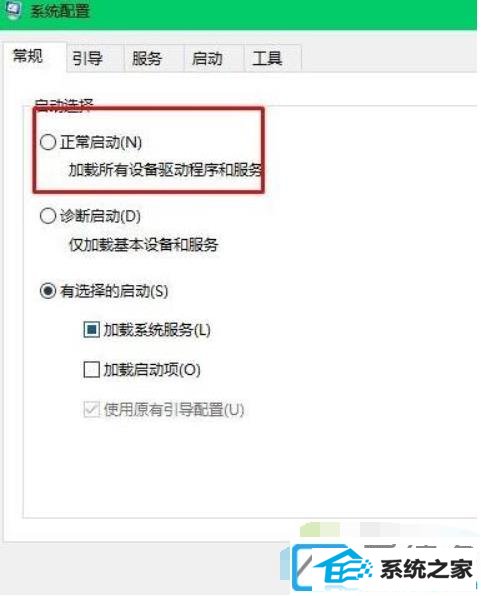Image resolution: width=481 pixels, height=596 pixels.
Task: Open the 工具 tab
Action: 267,59
